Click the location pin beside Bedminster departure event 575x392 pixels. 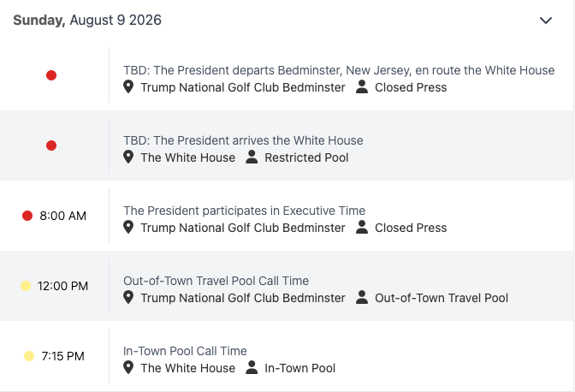[128, 87]
